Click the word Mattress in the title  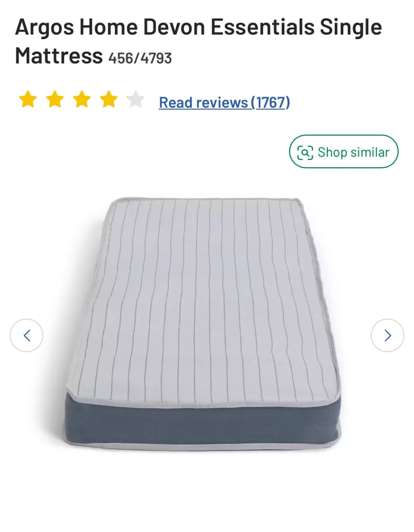(59, 55)
